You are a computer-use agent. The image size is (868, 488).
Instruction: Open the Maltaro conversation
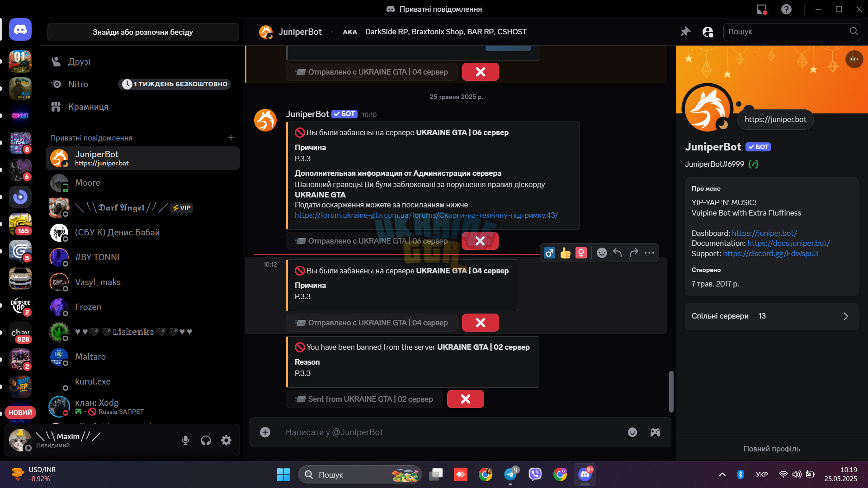click(143, 357)
